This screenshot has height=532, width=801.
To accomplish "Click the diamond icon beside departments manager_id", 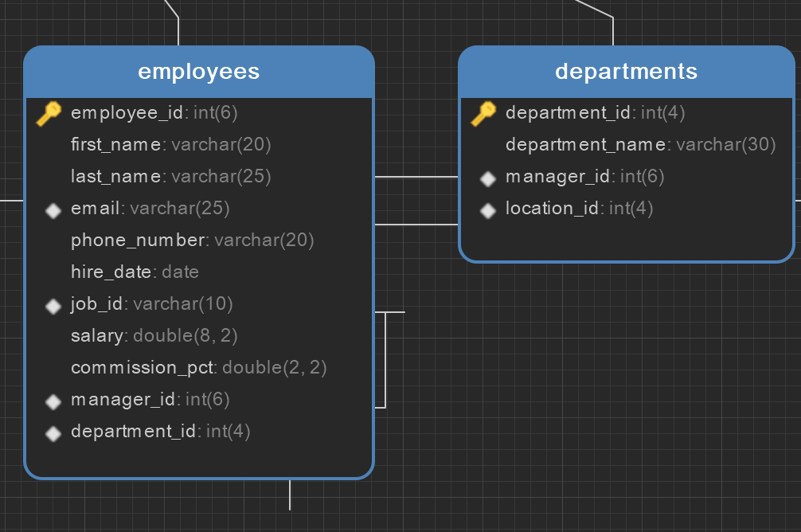I will pyautogui.click(x=488, y=178).
